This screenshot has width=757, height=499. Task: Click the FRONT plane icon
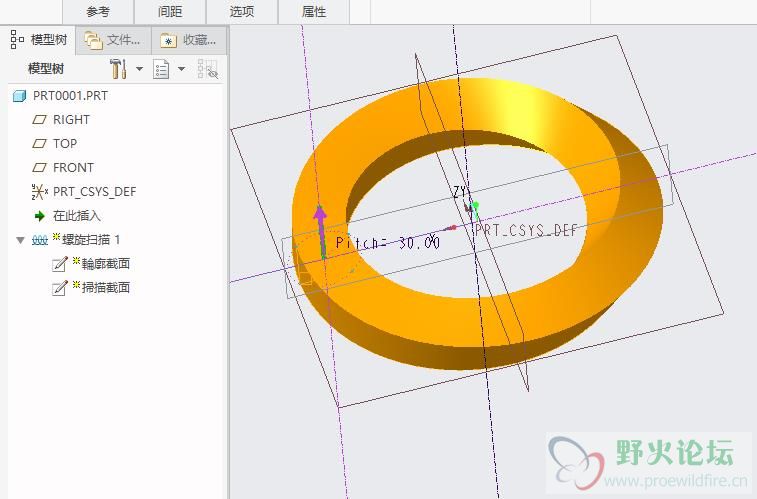pyautogui.click(x=39, y=168)
